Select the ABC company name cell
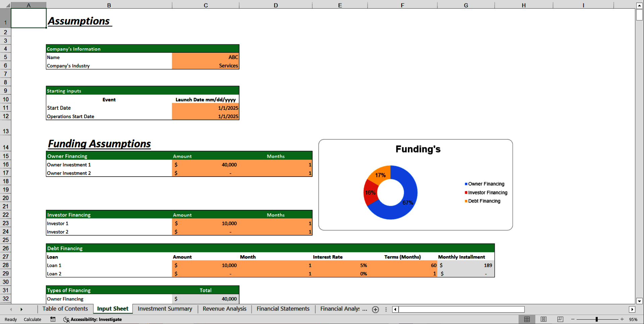Image resolution: width=644 pixels, height=324 pixels. click(205, 57)
